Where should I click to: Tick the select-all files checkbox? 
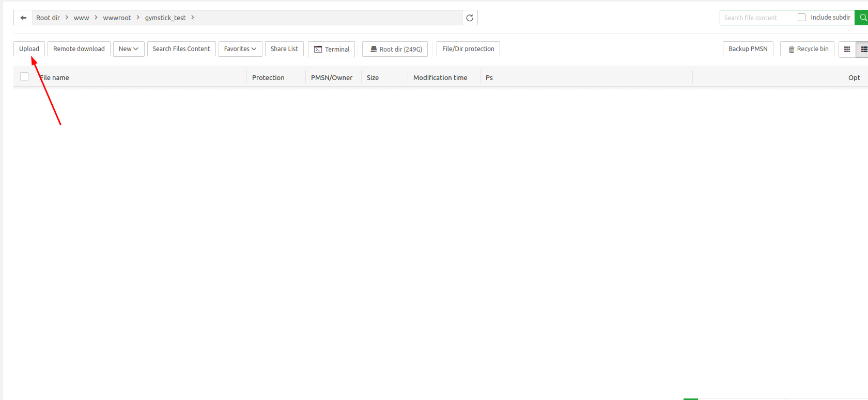(24, 77)
